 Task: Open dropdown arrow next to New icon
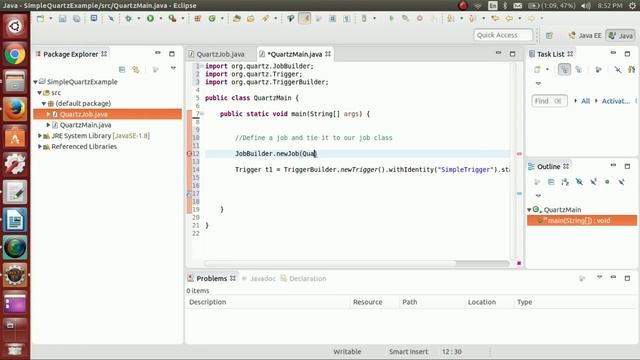coord(51,18)
